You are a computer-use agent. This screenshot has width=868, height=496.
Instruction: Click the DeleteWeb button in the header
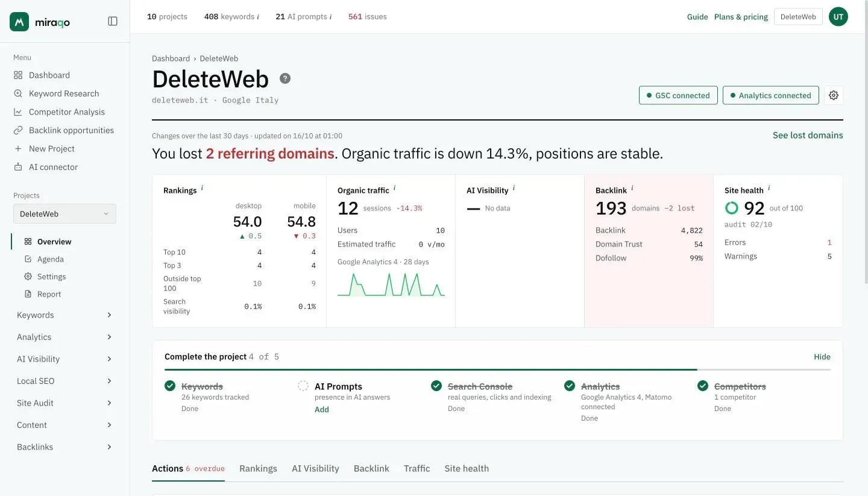pos(798,17)
